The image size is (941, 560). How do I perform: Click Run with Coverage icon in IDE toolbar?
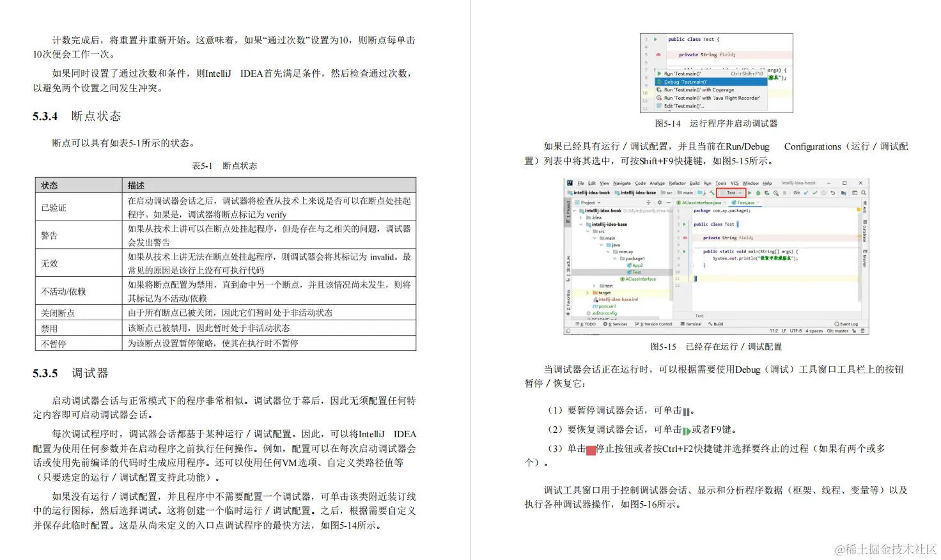pos(767,192)
